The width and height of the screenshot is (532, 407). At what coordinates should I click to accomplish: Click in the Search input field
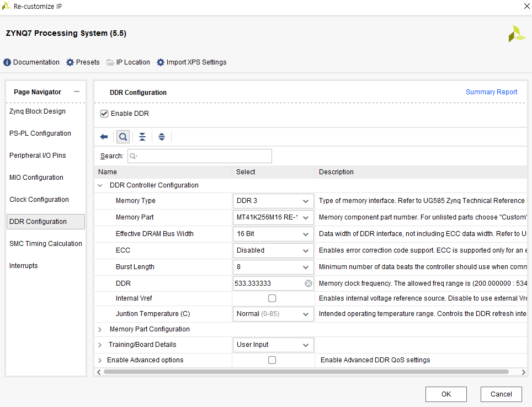click(200, 156)
